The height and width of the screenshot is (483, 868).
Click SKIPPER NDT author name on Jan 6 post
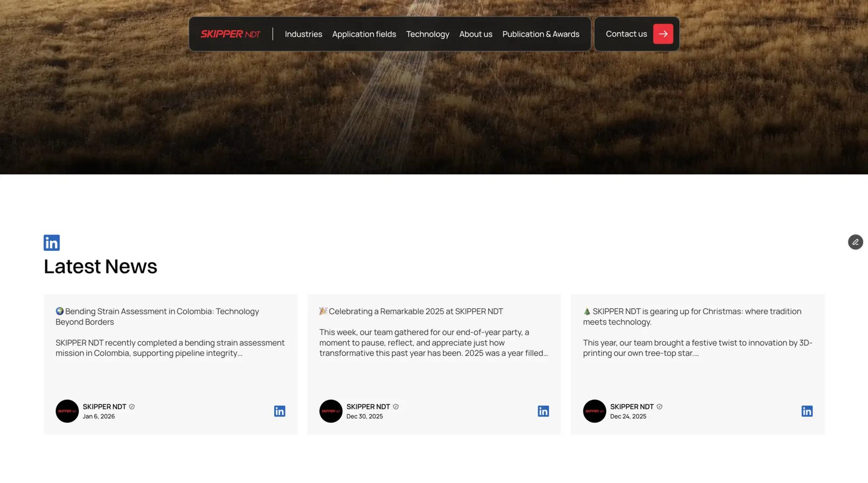[104, 407]
